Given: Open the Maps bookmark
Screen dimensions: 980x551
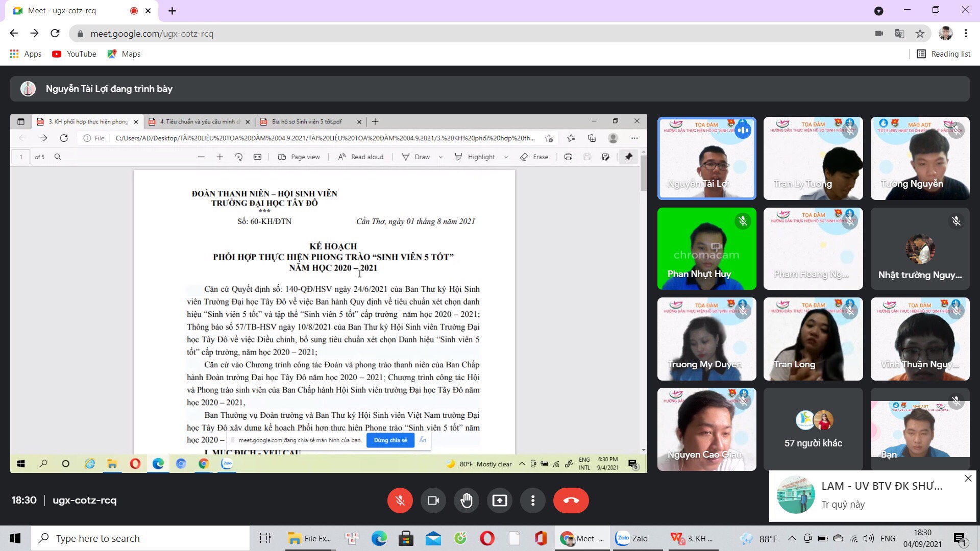Looking at the screenshot, I should tap(124, 54).
